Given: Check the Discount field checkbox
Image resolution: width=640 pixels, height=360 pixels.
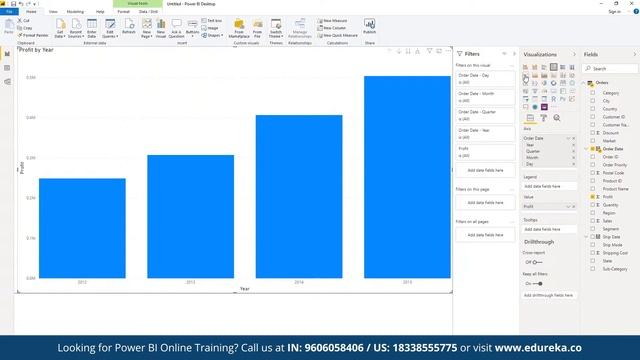Looking at the screenshot, I should coord(593,133).
